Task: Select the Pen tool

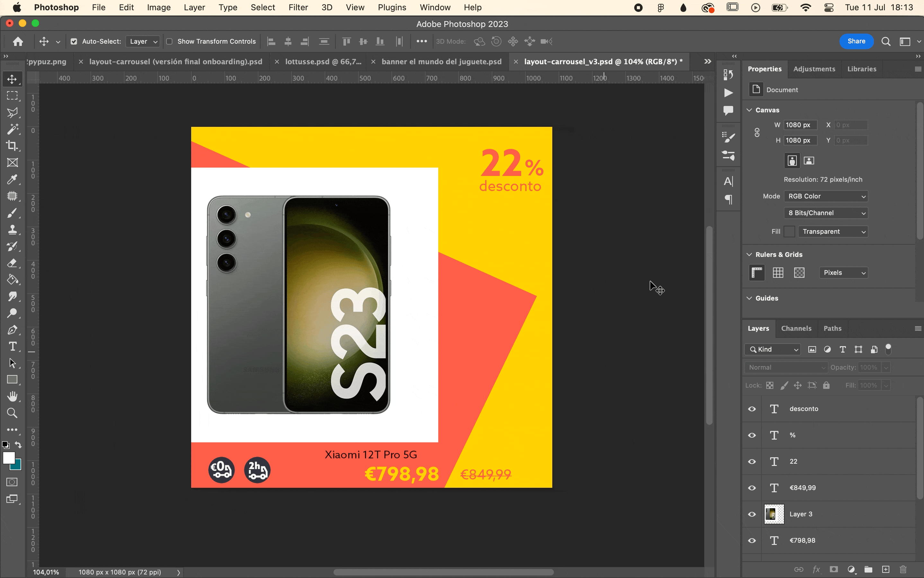Action: (12, 329)
